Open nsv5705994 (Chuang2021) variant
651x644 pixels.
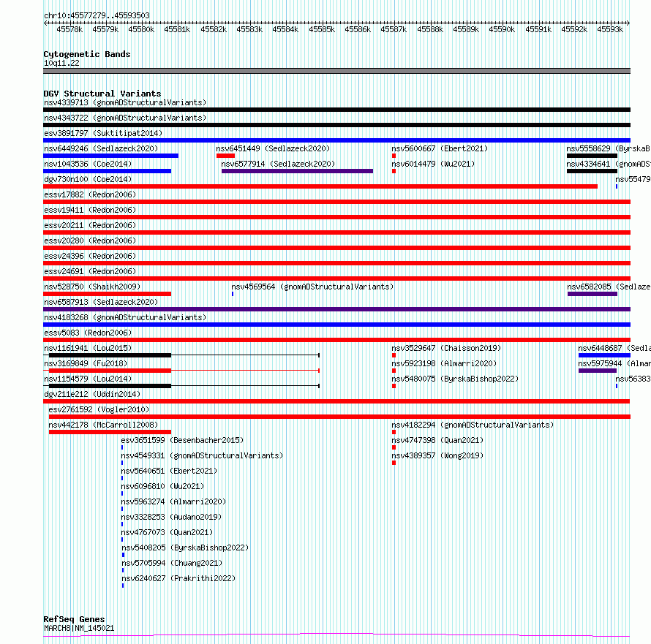pos(172,563)
